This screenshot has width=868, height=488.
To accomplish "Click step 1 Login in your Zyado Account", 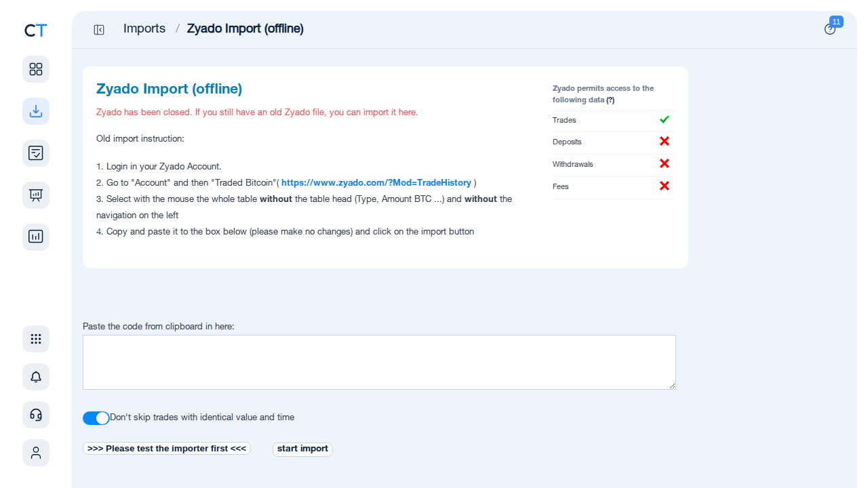I will click(159, 167).
